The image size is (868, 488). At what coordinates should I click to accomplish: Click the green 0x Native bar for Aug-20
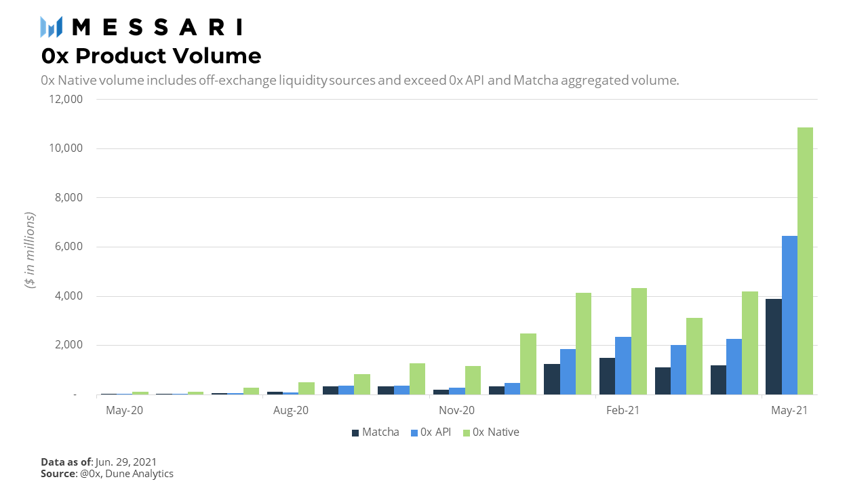pyautogui.click(x=307, y=388)
